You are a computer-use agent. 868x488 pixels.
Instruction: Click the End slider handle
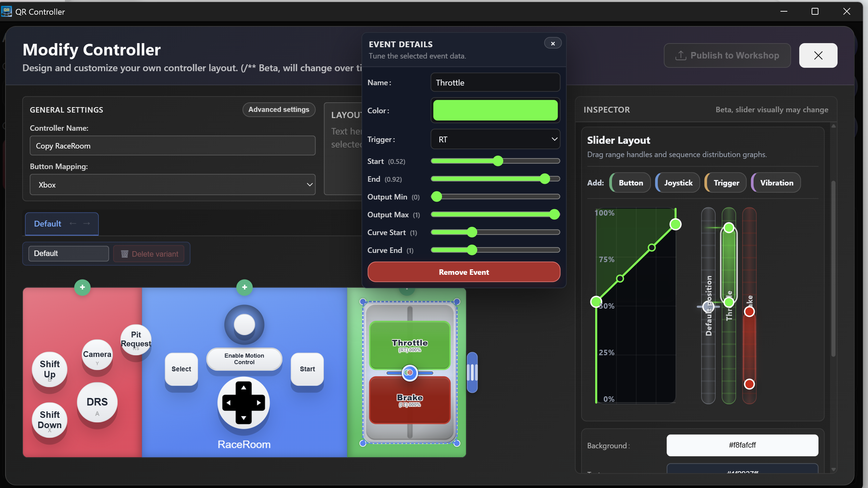point(545,179)
